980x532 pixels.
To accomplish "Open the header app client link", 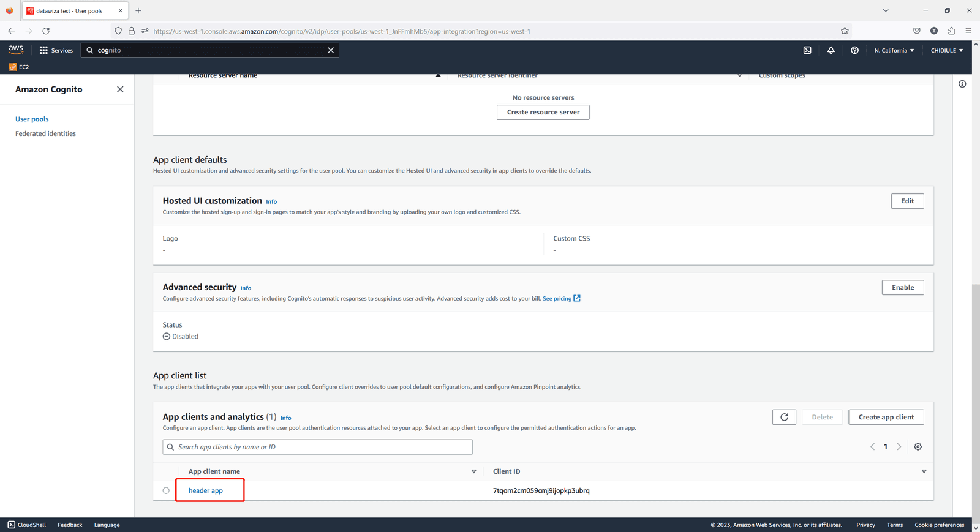I will pyautogui.click(x=206, y=490).
